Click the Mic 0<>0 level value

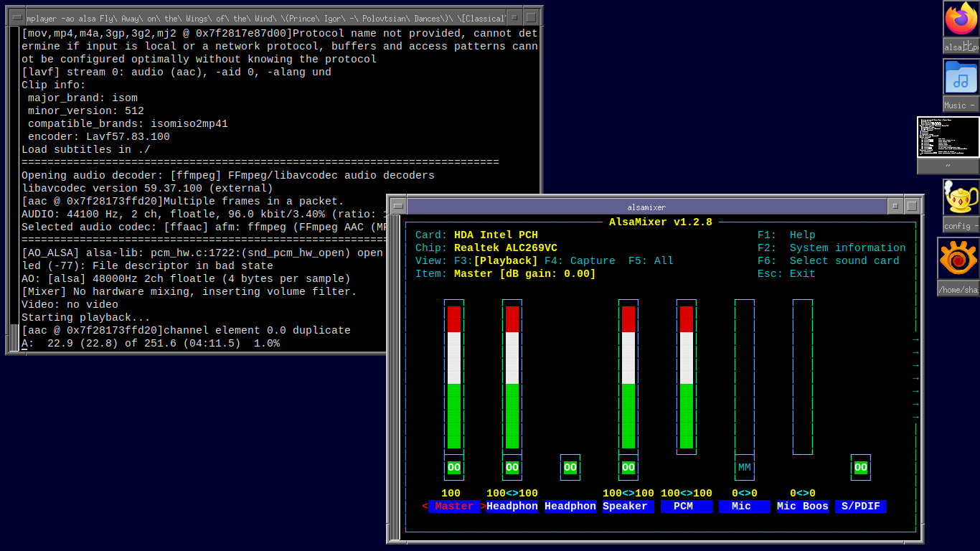[x=745, y=494]
